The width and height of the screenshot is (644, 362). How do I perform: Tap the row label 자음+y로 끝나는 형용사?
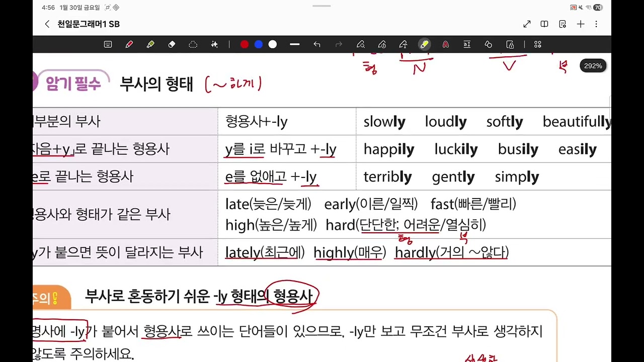(x=101, y=149)
